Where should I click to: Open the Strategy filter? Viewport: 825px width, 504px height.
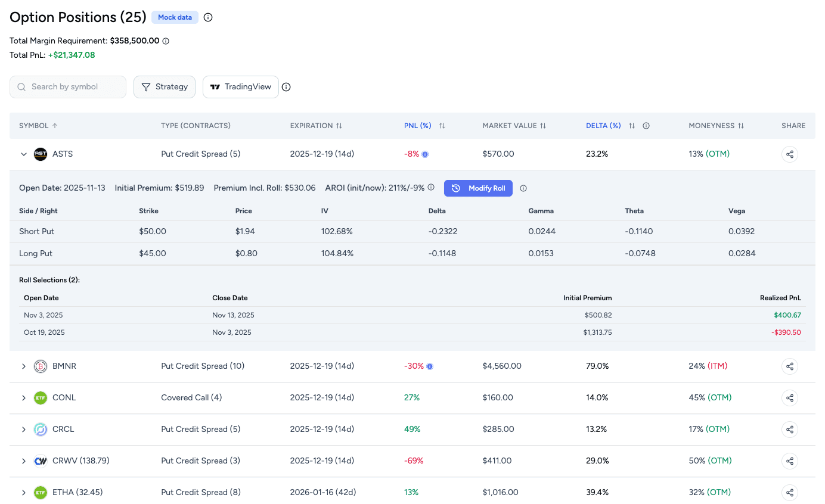(165, 86)
